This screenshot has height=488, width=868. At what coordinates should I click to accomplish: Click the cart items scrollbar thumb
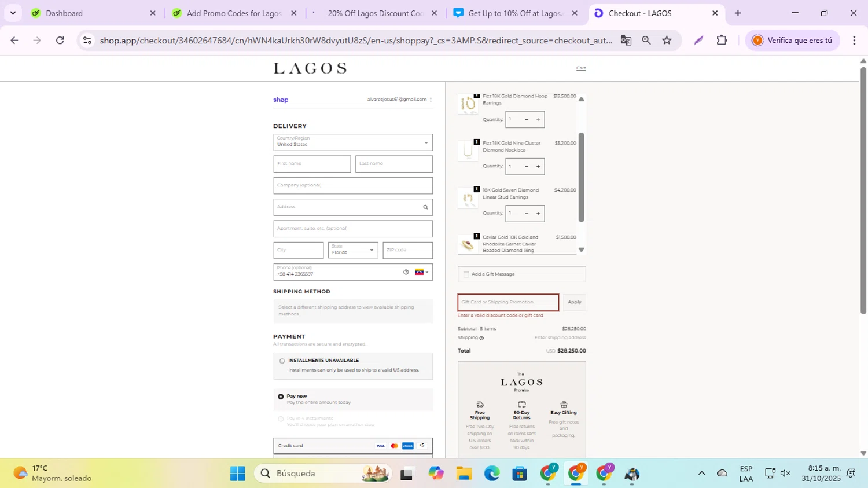pos(582,177)
